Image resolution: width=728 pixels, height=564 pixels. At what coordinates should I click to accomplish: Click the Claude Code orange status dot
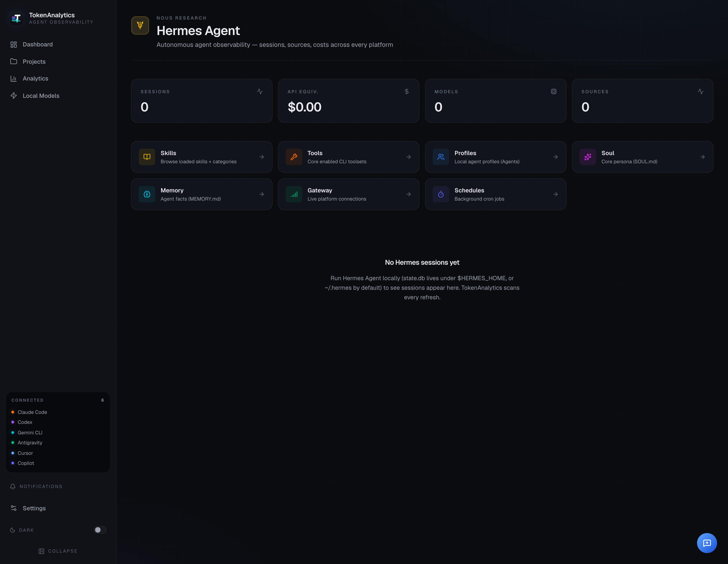click(13, 412)
